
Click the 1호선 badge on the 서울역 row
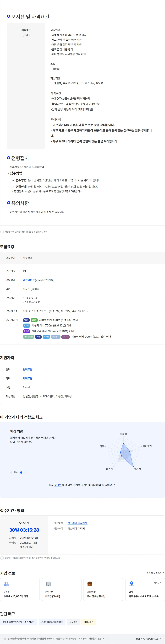(38, 336)
